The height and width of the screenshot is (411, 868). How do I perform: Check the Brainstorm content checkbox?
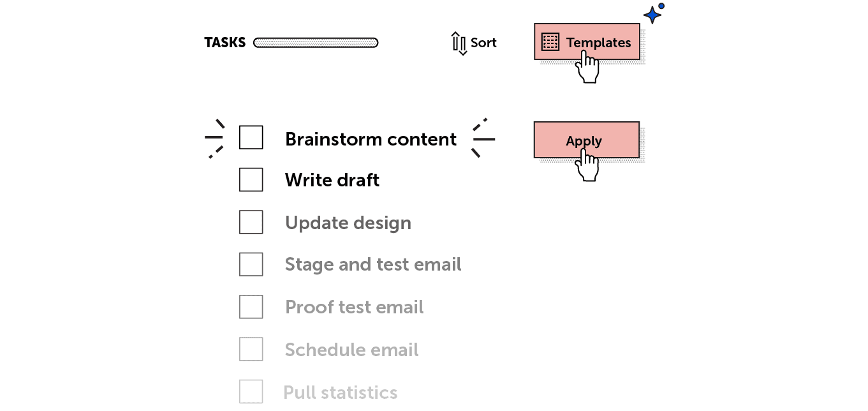[x=251, y=137]
